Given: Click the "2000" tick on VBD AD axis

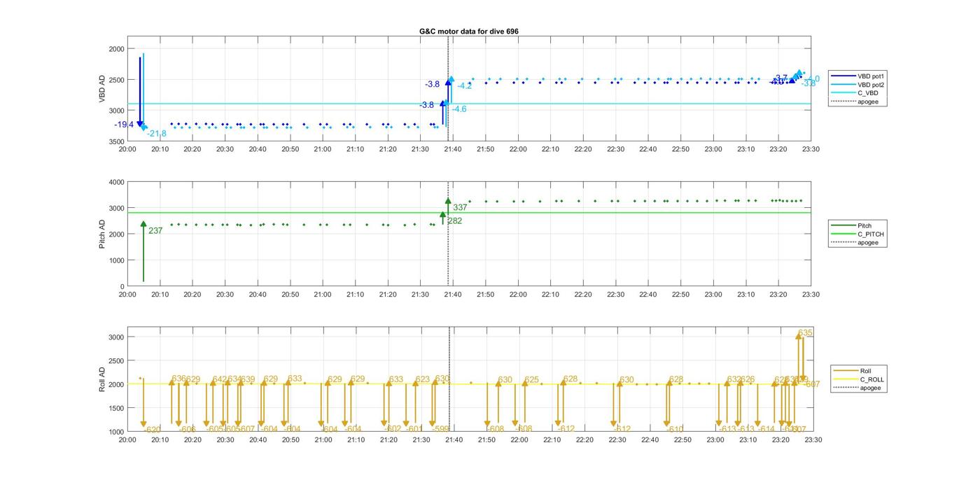Looking at the screenshot, I should point(116,49).
